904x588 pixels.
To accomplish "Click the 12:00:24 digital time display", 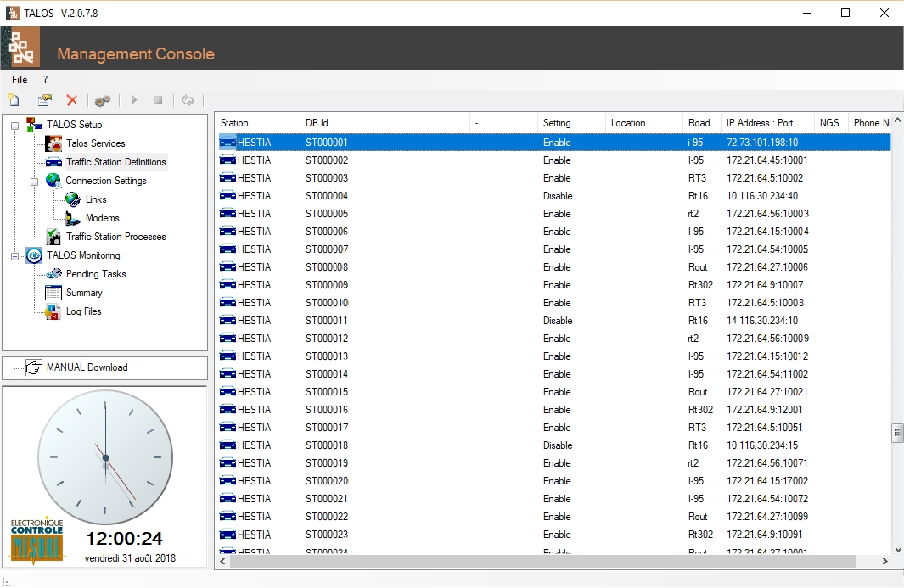I will click(124, 539).
